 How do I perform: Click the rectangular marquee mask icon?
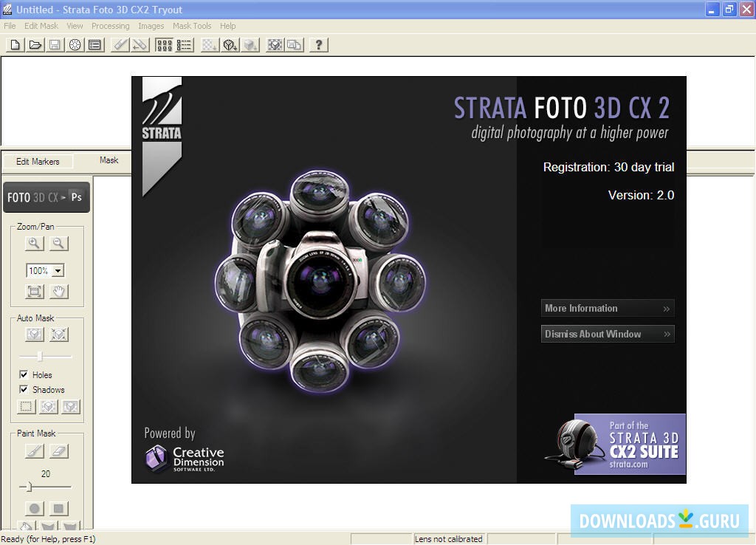pos(26,406)
